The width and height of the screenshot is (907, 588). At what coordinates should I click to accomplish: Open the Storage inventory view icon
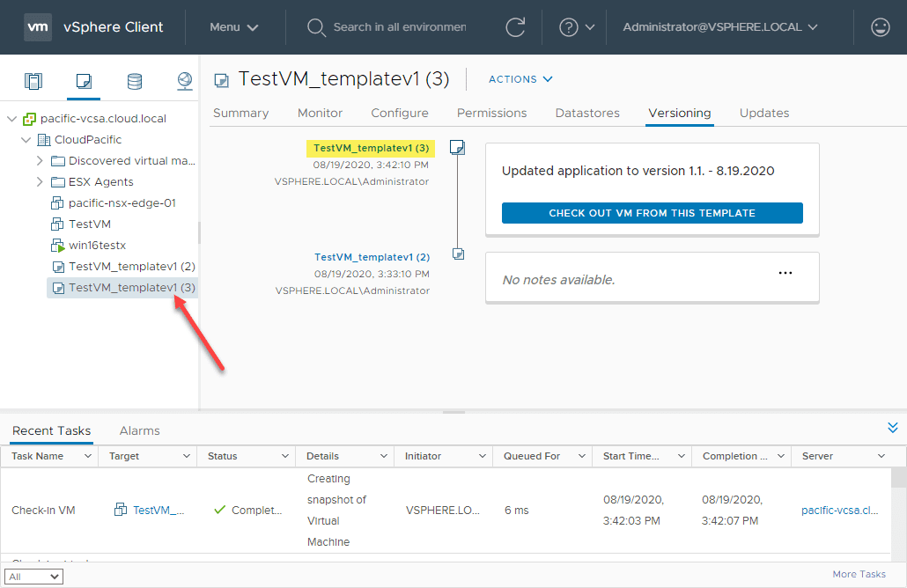click(134, 82)
